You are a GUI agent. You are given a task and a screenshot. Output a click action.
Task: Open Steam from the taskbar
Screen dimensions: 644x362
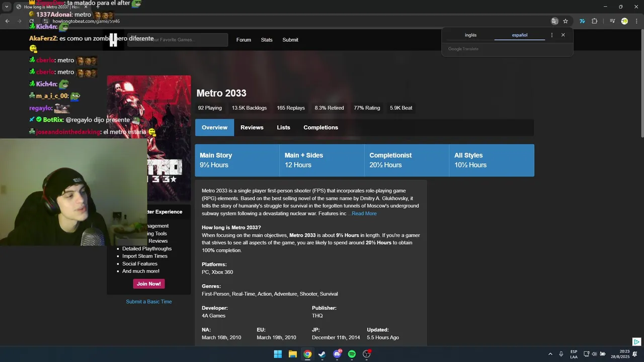click(x=322, y=354)
